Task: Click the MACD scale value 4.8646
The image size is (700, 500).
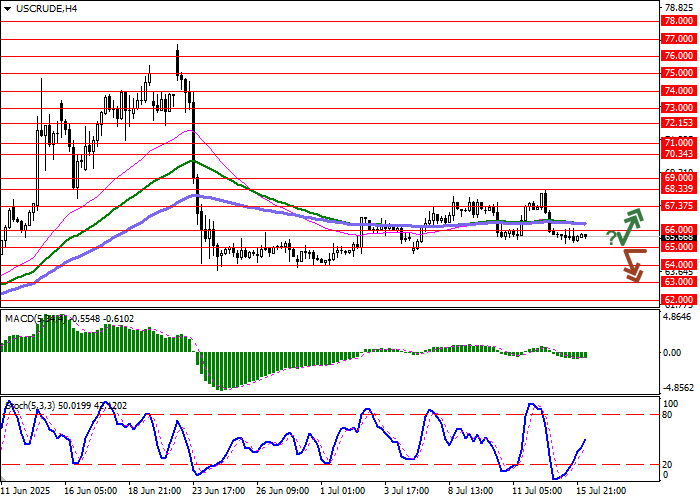Action: (678, 317)
